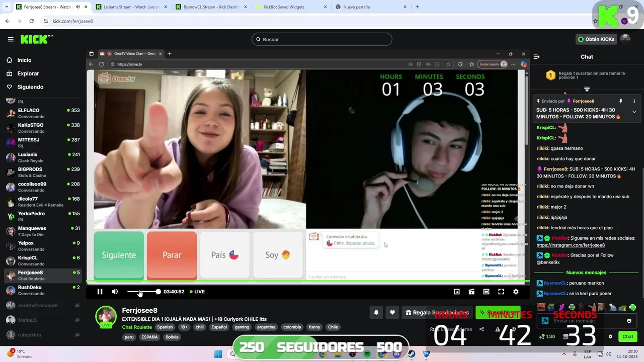Switch to Nueva pestaña tab
This screenshot has height=362, width=644.
[370, 7]
